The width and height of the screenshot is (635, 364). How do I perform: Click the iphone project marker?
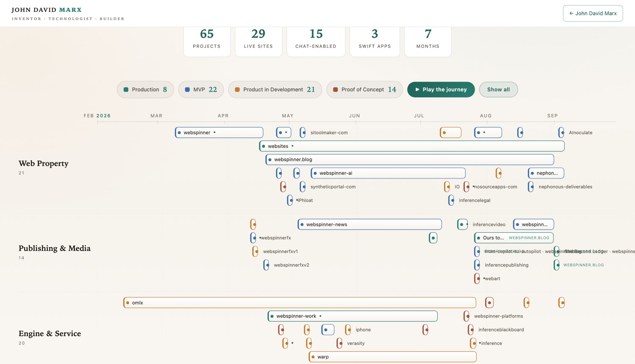click(x=348, y=330)
